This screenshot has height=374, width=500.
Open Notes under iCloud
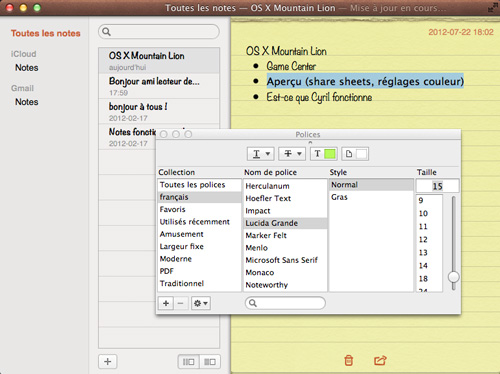coord(27,68)
